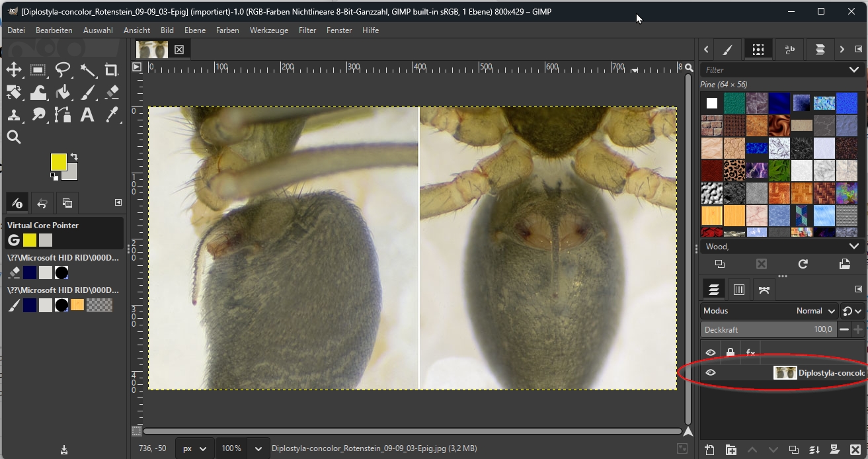The width and height of the screenshot is (868, 459).
Task: Delete layer using the X icon
Action: click(x=854, y=450)
